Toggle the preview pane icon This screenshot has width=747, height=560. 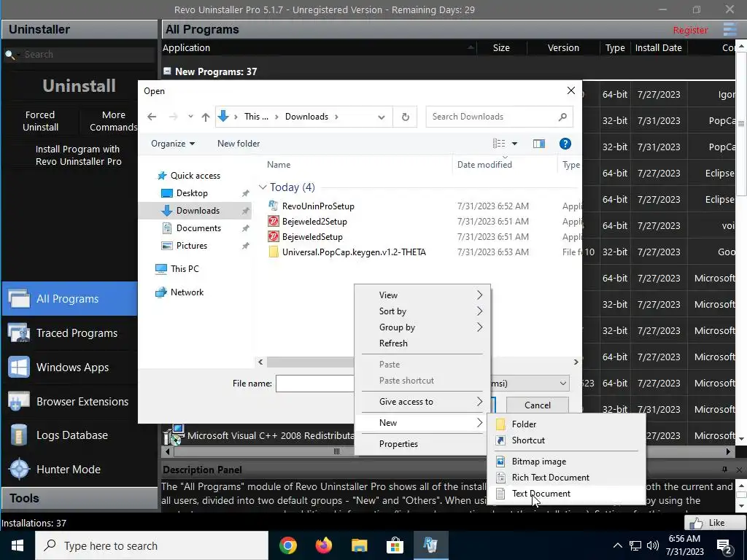click(539, 144)
